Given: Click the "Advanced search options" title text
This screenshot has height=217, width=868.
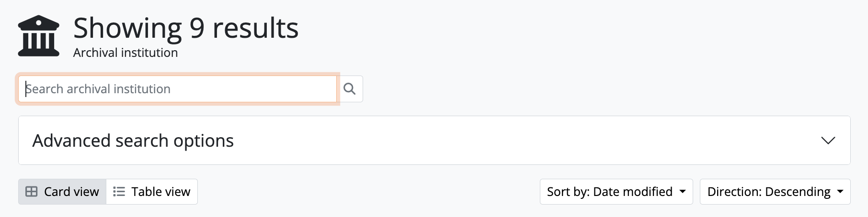Looking at the screenshot, I should (133, 141).
